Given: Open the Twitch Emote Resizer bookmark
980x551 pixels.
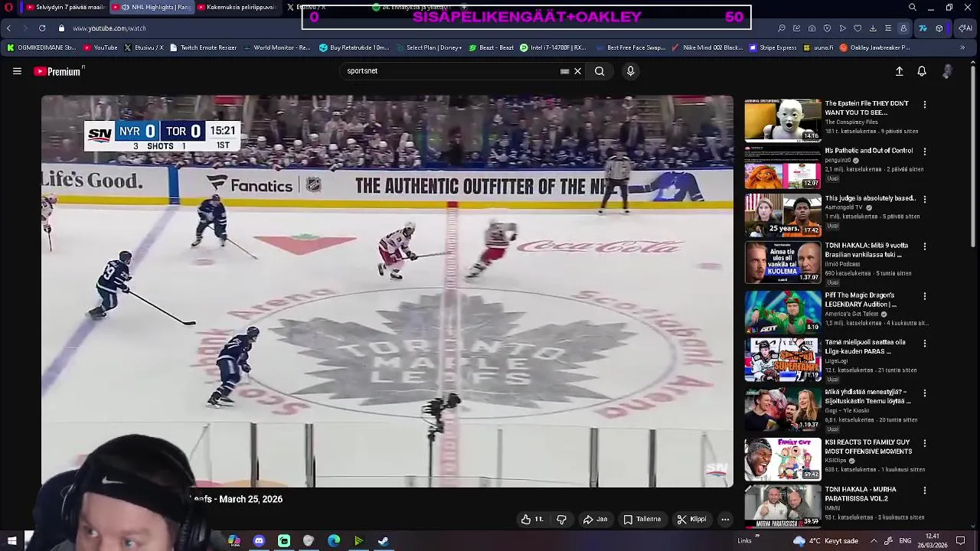Looking at the screenshot, I should [204, 47].
